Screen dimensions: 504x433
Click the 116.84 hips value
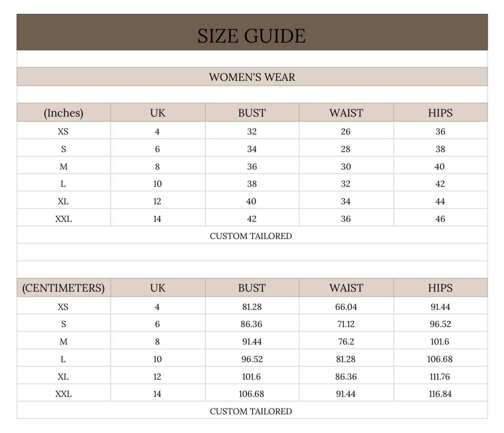[x=440, y=394]
